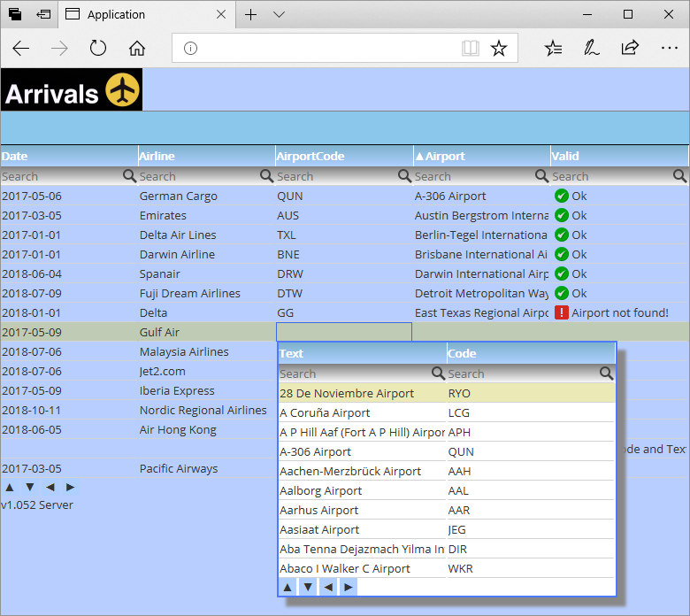Click the AirportCode search magnifier icon
The height and width of the screenshot is (616, 690).
[x=404, y=176]
